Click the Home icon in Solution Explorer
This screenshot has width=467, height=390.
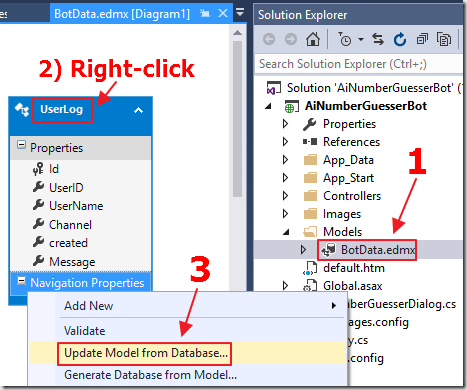[x=313, y=39]
